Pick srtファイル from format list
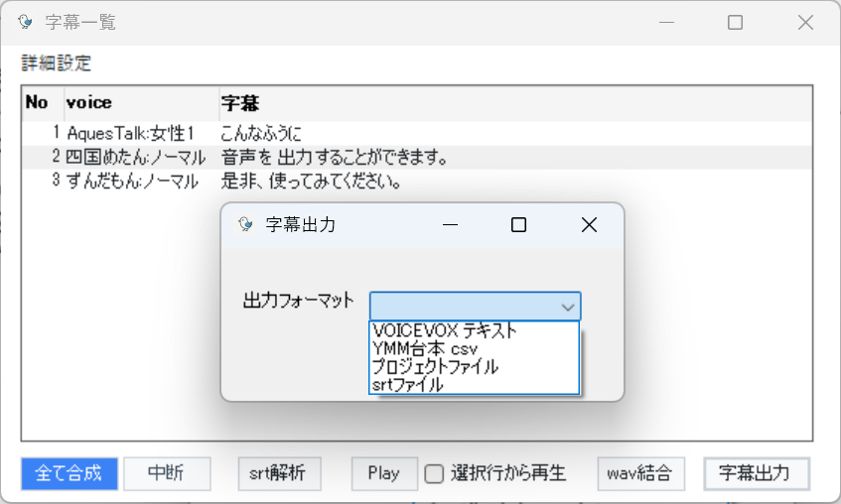The height and width of the screenshot is (504, 841). 475,384
